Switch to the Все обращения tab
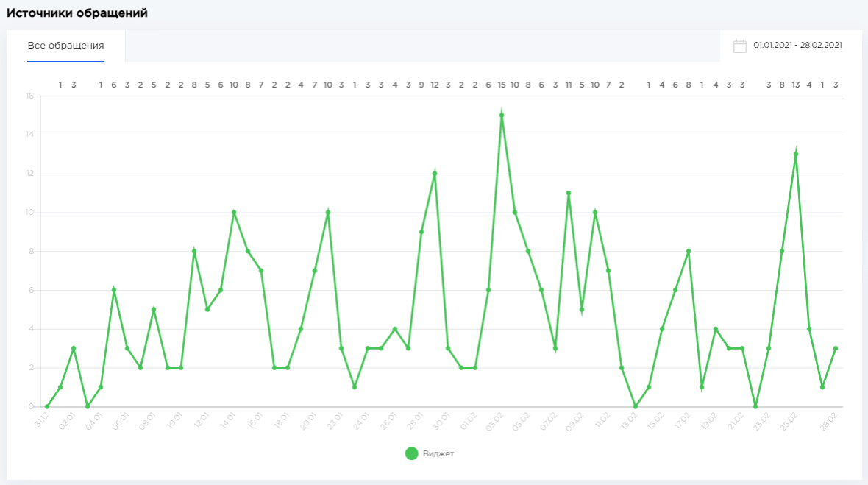868x485 pixels. (x=65, y=46)
